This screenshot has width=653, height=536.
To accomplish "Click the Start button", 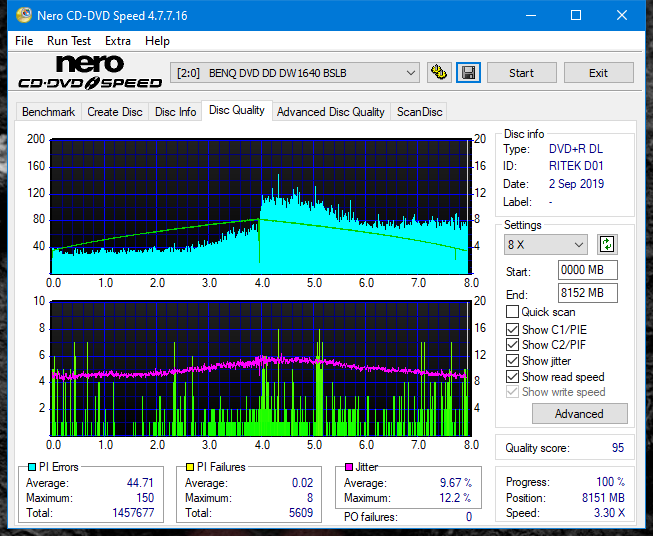I will pyautogui.click(x=521, y=73).
